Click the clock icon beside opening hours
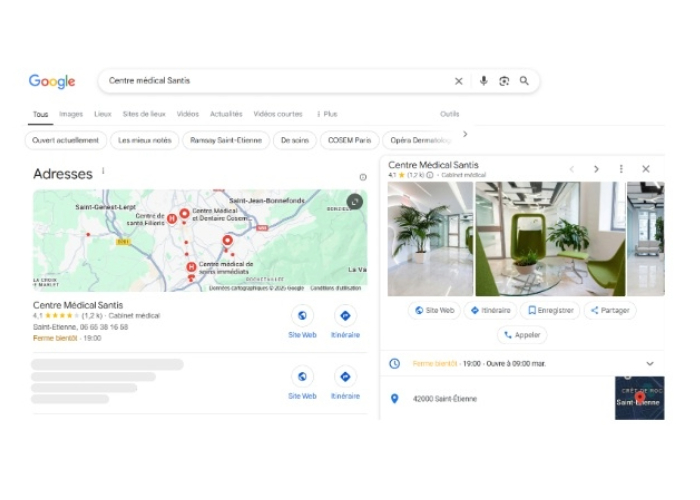The height and width of the screenshot is (500, 700). tap(395, 363)
